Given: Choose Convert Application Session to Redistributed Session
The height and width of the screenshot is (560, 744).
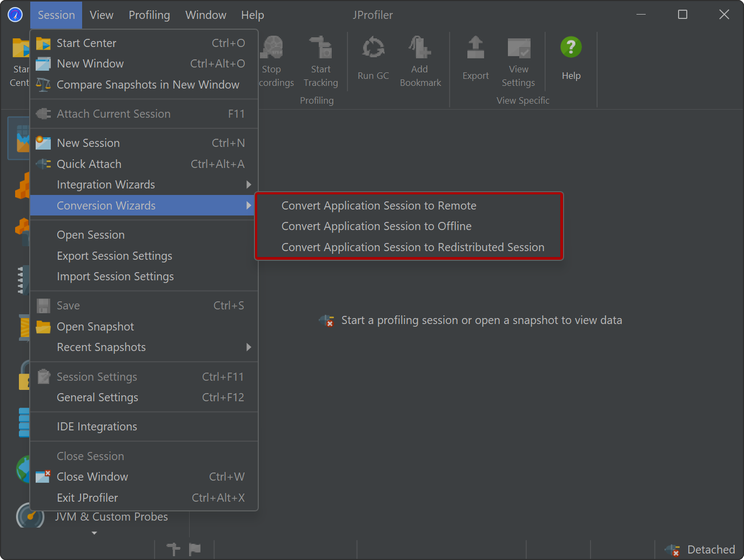Looking at the screenshot, I should pos(409,247).
